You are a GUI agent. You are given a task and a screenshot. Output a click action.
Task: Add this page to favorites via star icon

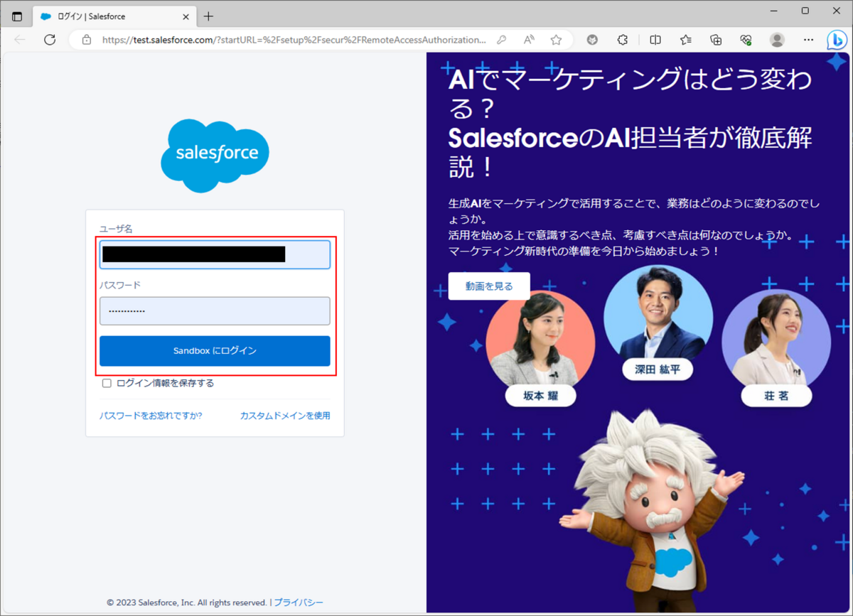tap(556, 40)
